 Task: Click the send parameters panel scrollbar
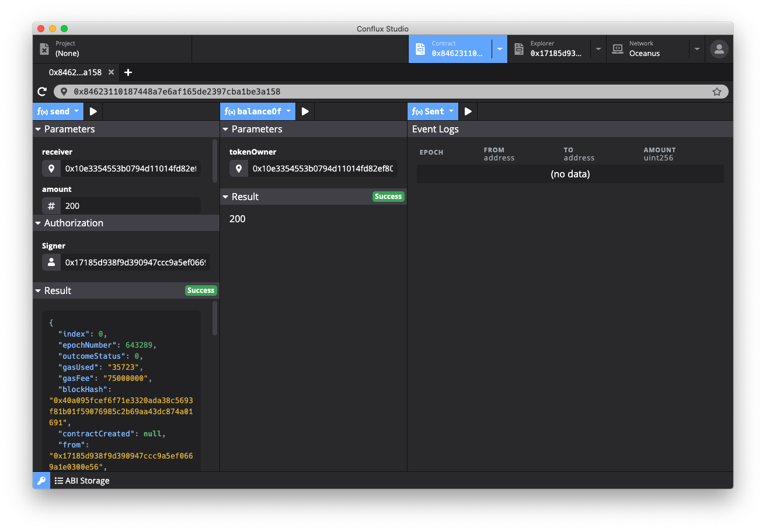click(x=215, y=160)
